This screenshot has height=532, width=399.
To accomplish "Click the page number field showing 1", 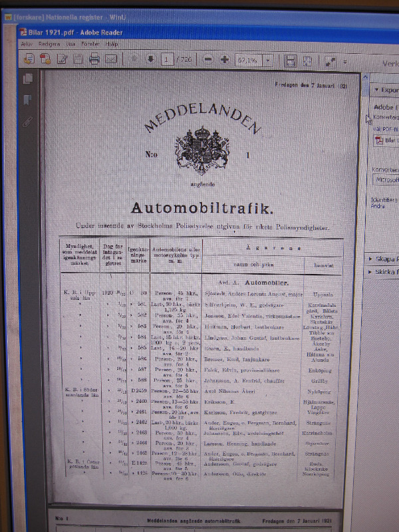I will (x=167, y=60).
